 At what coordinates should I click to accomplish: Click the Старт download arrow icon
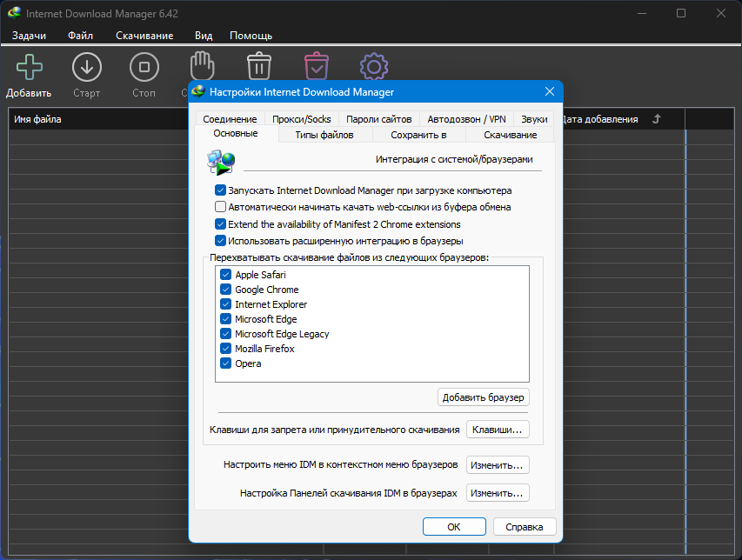(87, 67)
